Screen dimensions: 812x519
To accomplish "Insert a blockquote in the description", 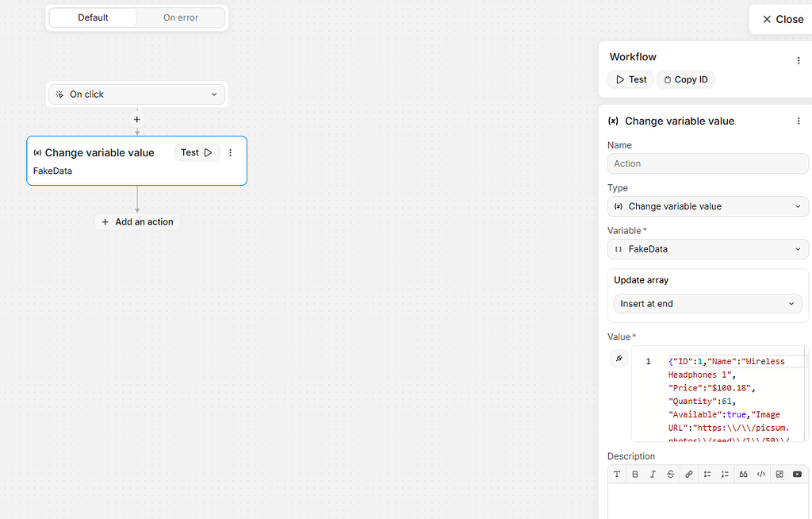I will (x=743, y=474).
